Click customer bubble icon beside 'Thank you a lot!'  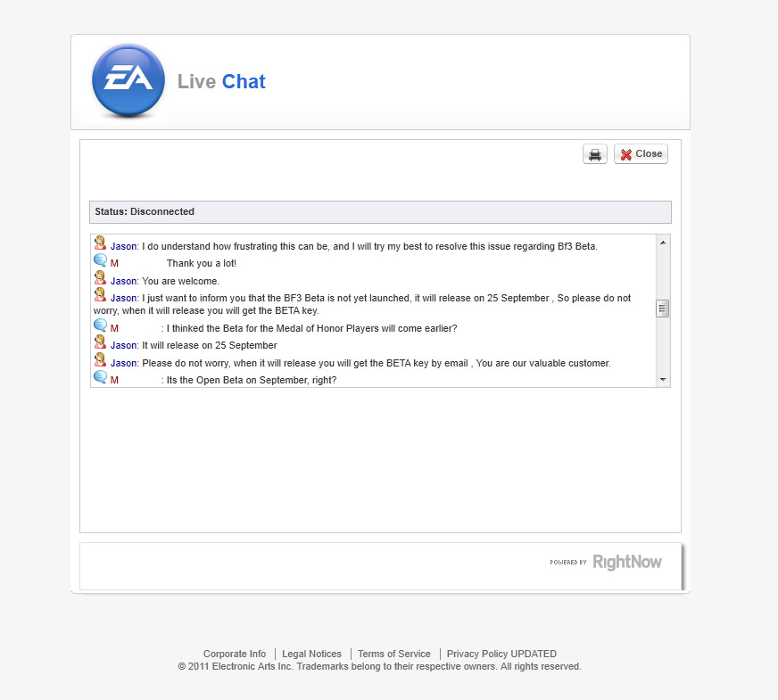tap(100, 260)
